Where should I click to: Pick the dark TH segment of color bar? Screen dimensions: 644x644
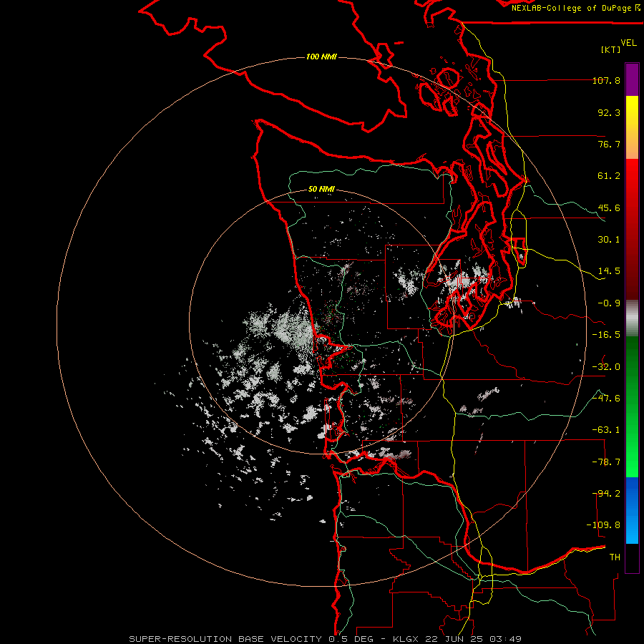coord(632,557)
